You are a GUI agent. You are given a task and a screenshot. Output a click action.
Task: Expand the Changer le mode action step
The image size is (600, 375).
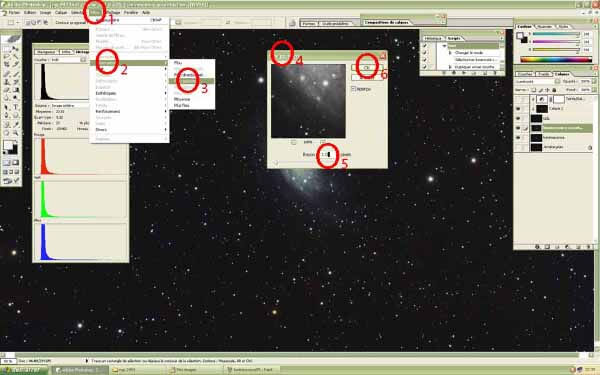(450, 53)
